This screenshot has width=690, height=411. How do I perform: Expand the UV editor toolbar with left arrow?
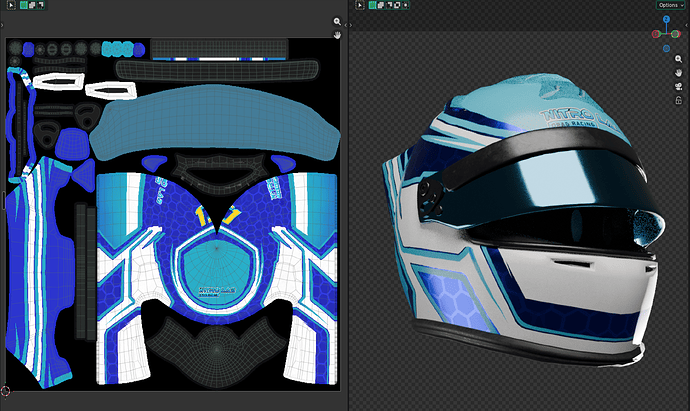2,26
